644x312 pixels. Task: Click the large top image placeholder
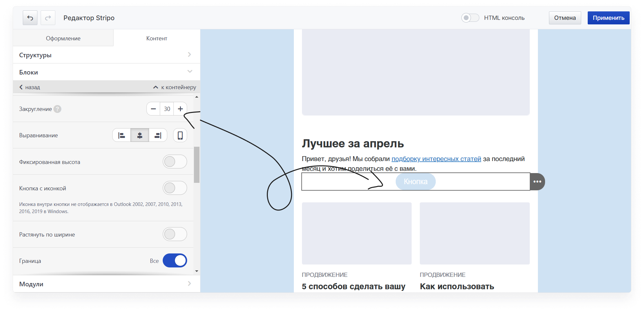416,72
